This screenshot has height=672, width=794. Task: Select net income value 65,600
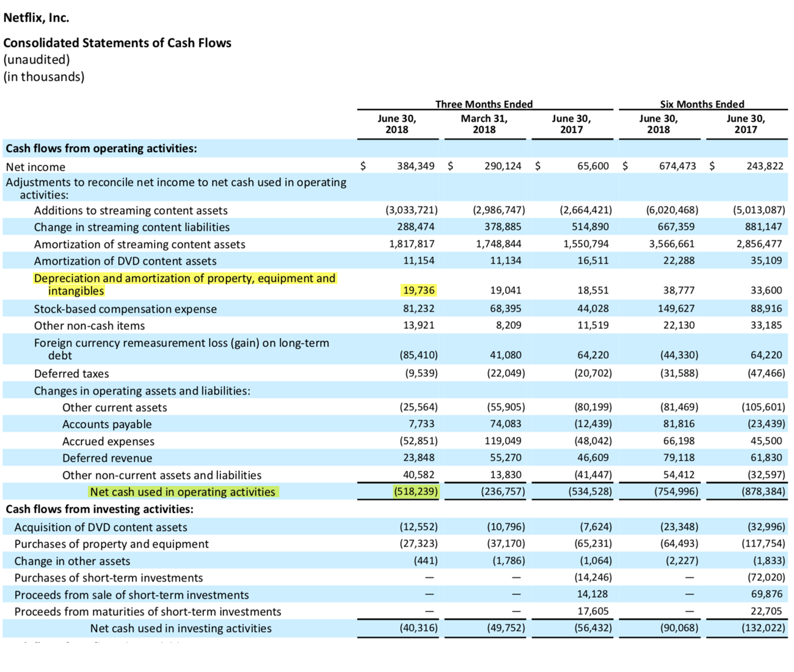(x=593, y=166)
